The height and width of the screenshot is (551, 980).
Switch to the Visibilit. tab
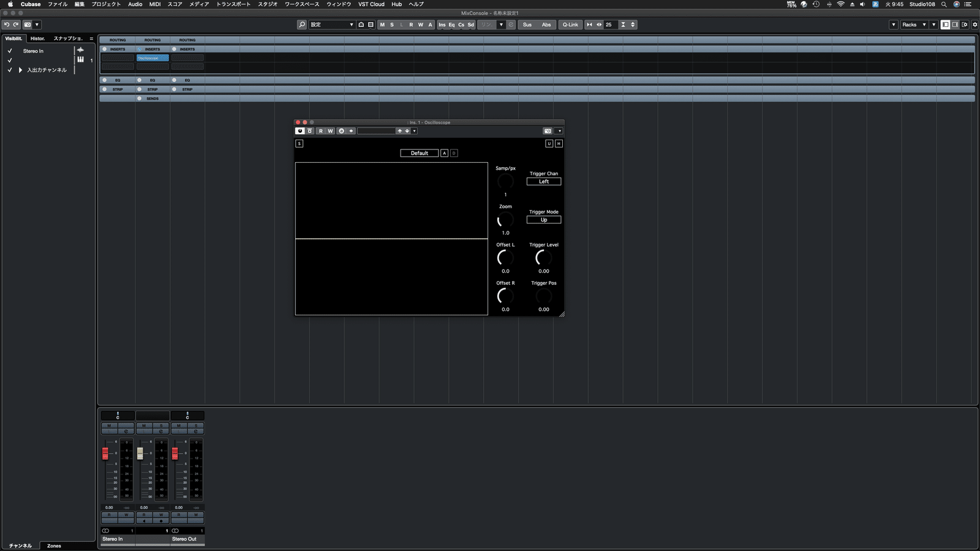(14, 38)
